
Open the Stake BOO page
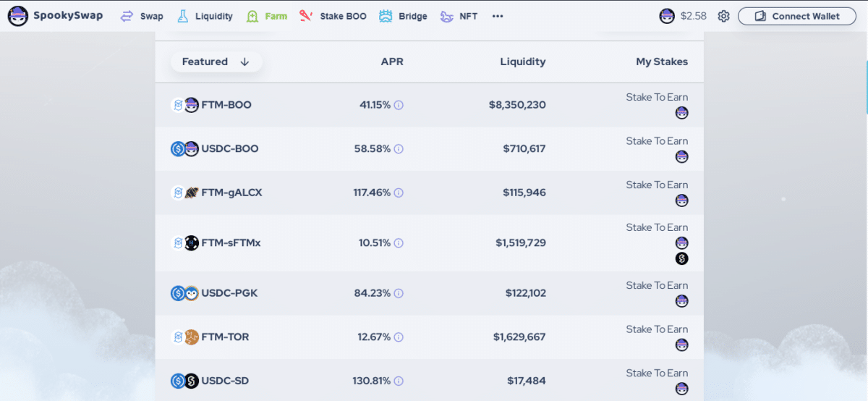coord(333,16)
